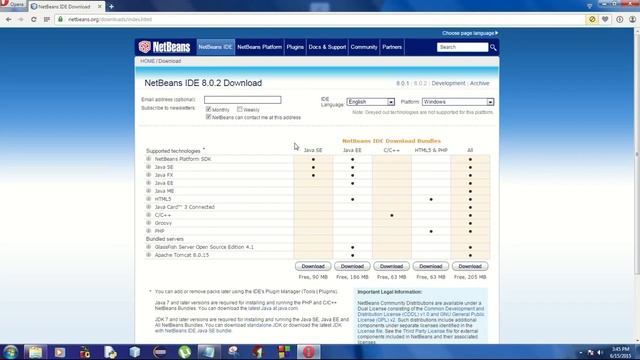The height and width of the screenshot is (360, 640).
Task: Open the speed dial grid icon
Action: [x=47, y=19]
